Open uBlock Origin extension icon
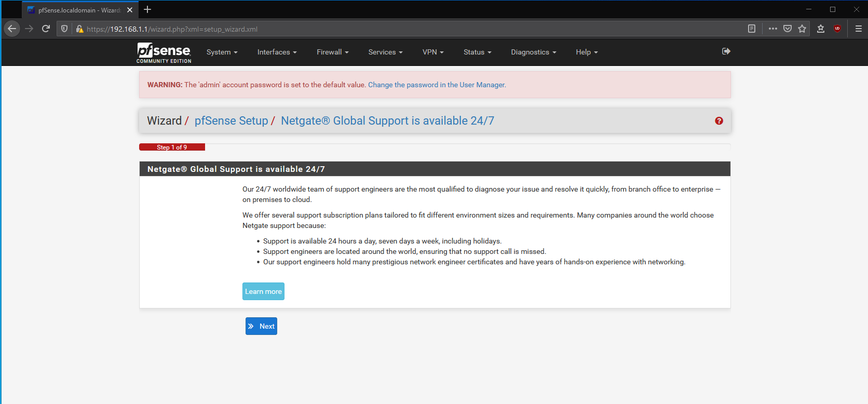Image resolution: width=868 pixels, height=404 pixels. pyautogui.click(x=837, y=29)
